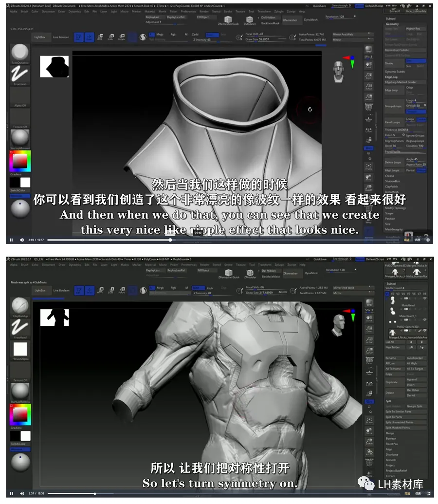Click Divide button in top screenshot
This screenshot has height=504, width=438.
click(394, 63)
